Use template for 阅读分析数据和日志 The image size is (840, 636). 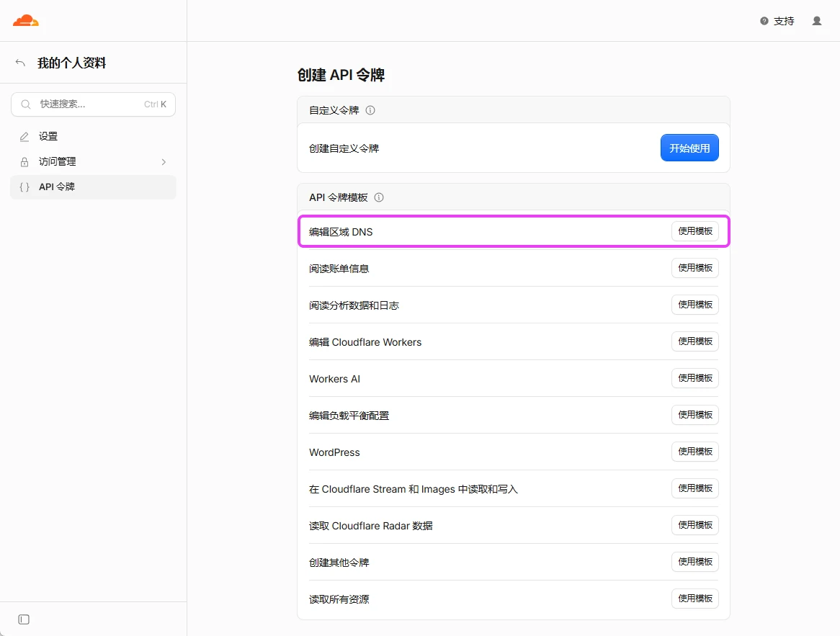click(694, 305)
